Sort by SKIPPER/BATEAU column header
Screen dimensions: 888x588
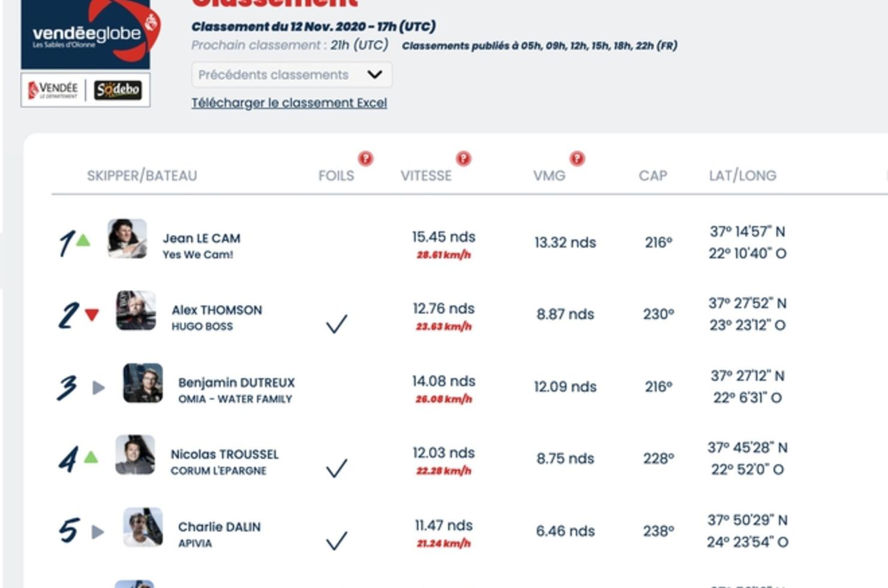pyautogui.click(x=142, y=176)
